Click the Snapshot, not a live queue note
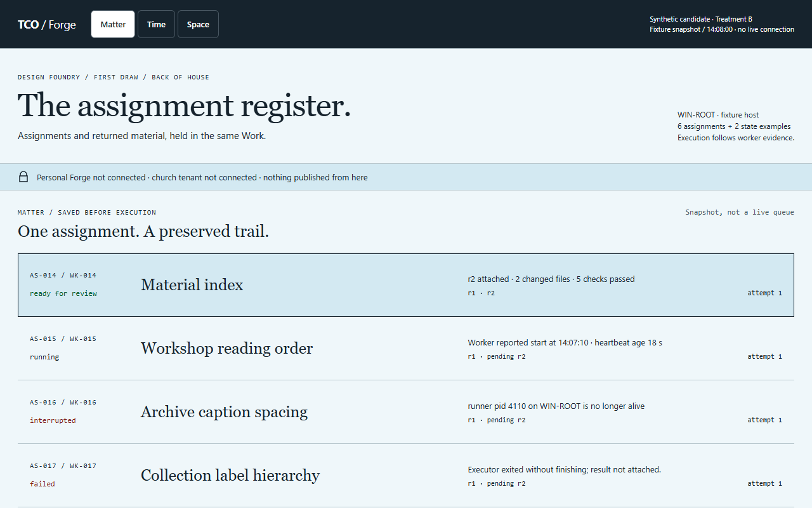Viewport: 812px width, 508px height. tap(740, 212)
